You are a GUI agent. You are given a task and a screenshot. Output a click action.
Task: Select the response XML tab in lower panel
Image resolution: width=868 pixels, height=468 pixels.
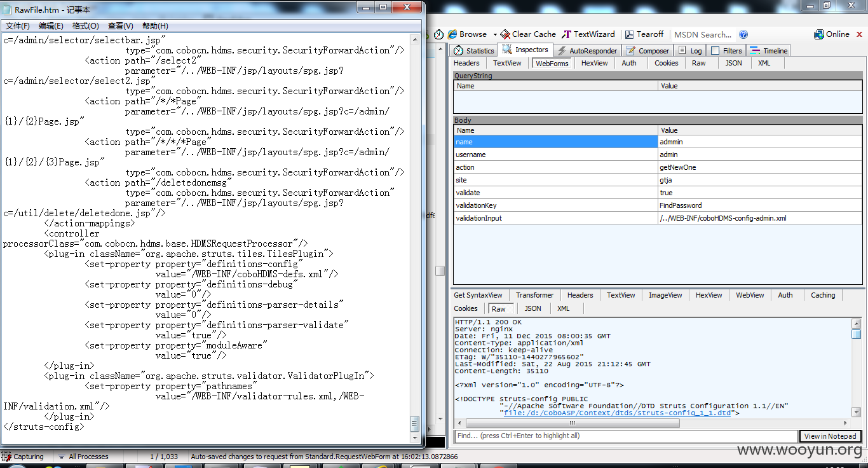(x=564, y=308)
